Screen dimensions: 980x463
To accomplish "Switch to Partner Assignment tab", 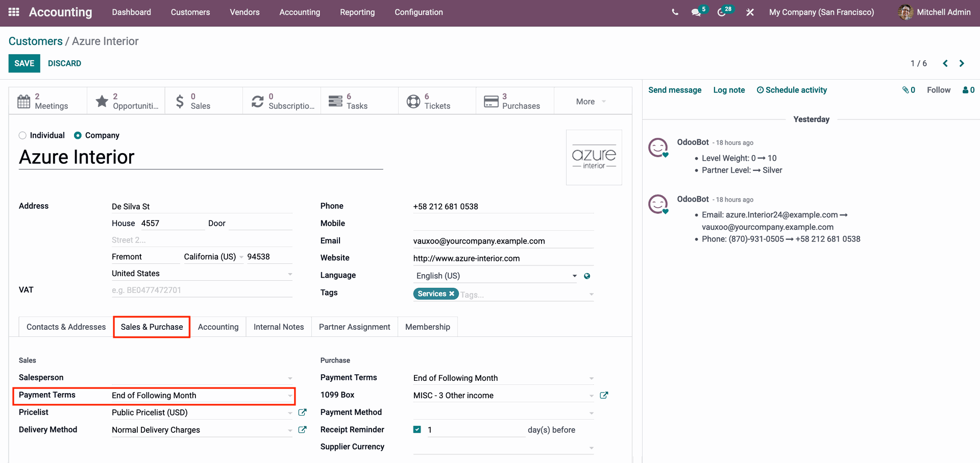I will 354,327.
